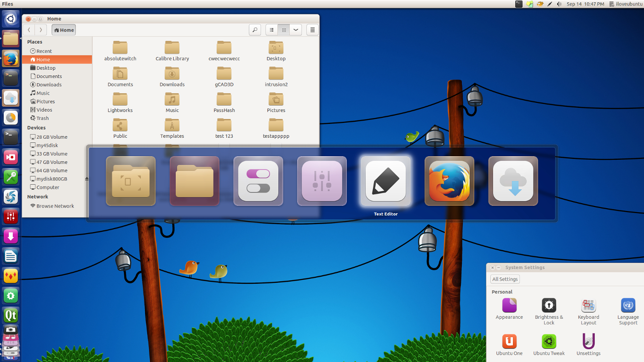Viewport: 644px width, 362px height.
Task: Open Brightness & Lock settings
Action: pyautogui.click(x=549, y=311)
